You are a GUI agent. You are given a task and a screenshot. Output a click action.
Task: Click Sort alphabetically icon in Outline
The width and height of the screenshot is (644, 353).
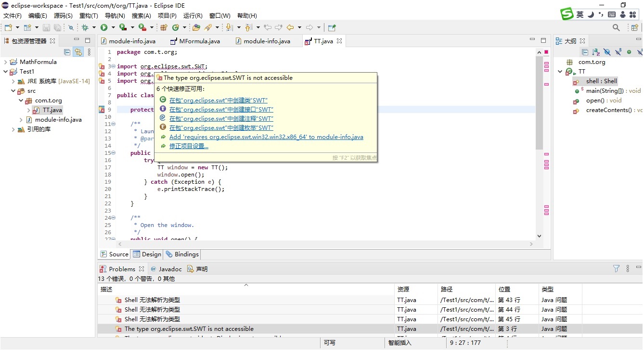pos(596,52)
